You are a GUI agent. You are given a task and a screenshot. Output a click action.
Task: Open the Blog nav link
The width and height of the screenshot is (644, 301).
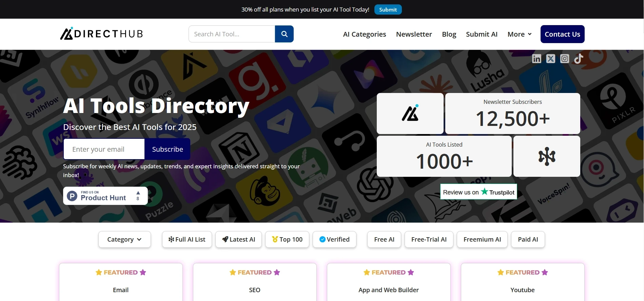coord(449,34)
